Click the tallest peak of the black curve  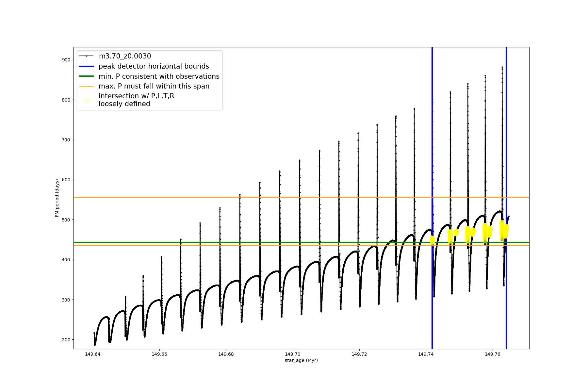502,68
